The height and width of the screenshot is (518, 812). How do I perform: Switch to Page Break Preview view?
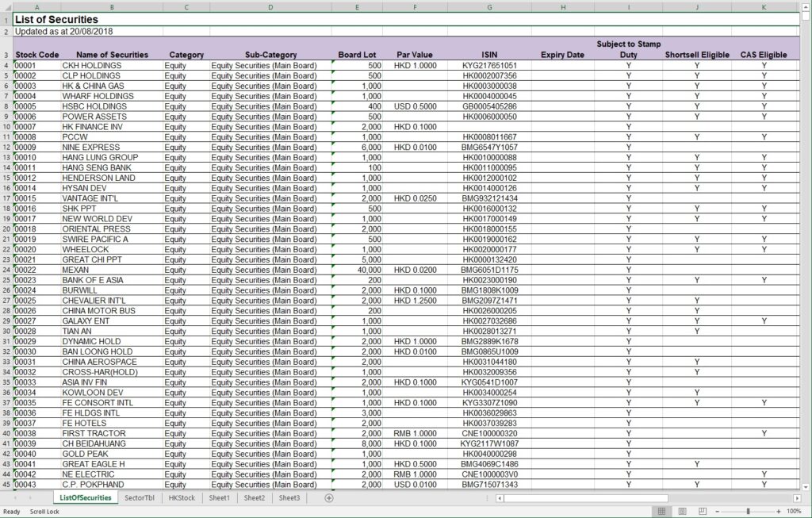(x=703, y=512)
